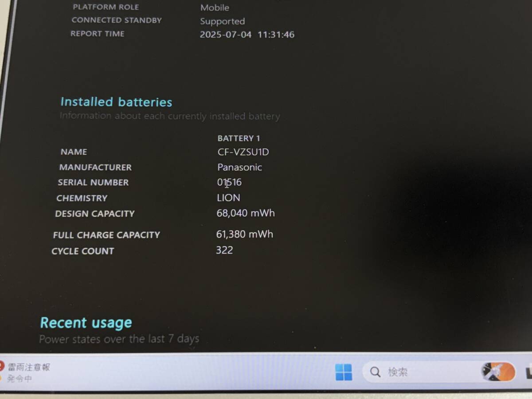Select manufacturer value Panasonic
Screen dimensions: 532x399
pyautogui.click(x=239, y=167)
